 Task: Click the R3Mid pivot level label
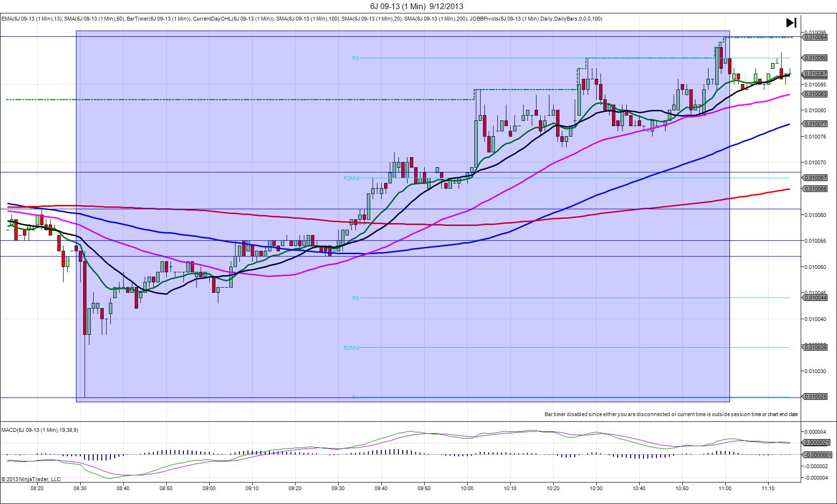click(351, 178)
